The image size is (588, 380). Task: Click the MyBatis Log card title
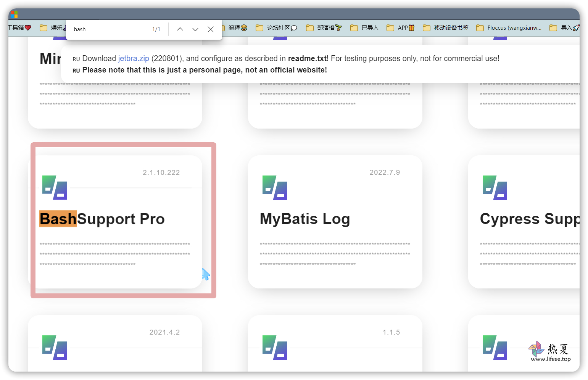(305, 219)
